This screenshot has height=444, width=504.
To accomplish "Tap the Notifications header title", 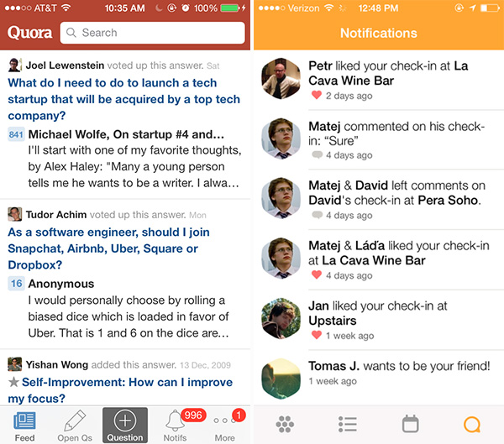I will pos(379,33).
